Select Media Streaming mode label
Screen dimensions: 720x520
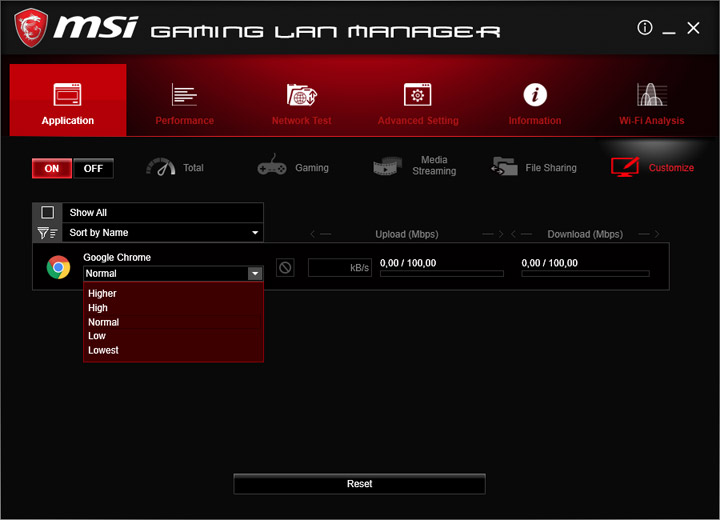tap(434, 165)
